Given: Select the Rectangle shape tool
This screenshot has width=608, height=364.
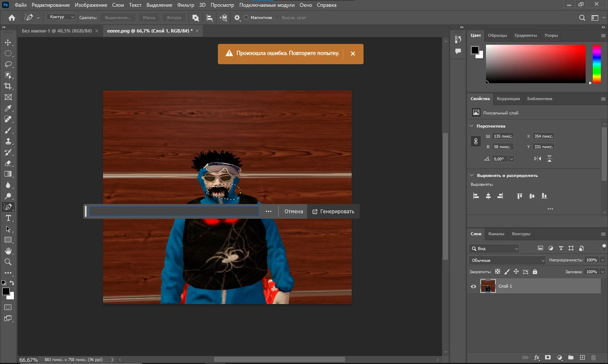Looking at the screenshot, I should point(8,240).
